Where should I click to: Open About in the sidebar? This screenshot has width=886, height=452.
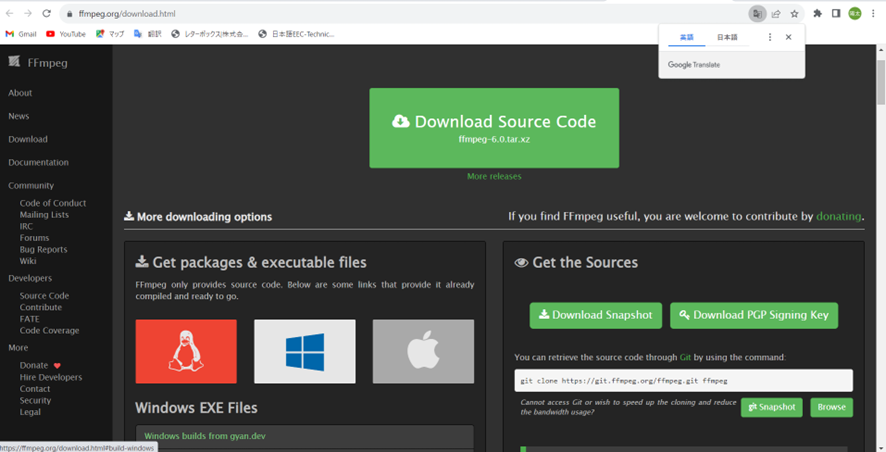tap(20, 93)
